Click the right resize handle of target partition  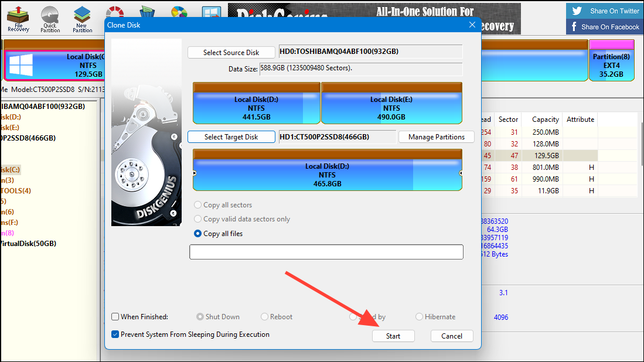point(461,173)
